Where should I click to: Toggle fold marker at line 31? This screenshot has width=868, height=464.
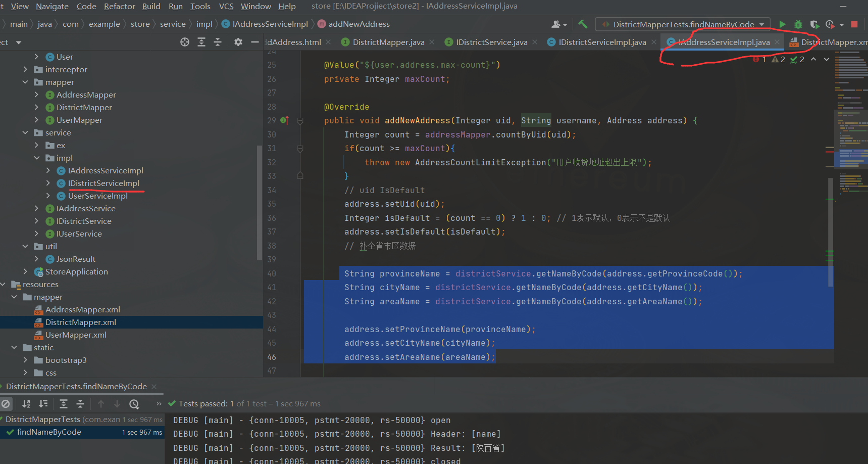pyautogui.click(x=300, y=149)
